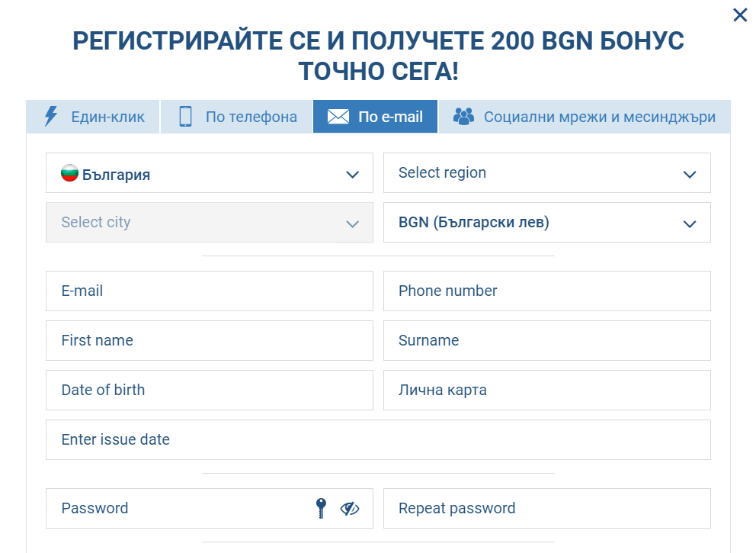Focus the Лична карта field
The height and width of the screenshot is (553, 756).
(x=546, y=391)
